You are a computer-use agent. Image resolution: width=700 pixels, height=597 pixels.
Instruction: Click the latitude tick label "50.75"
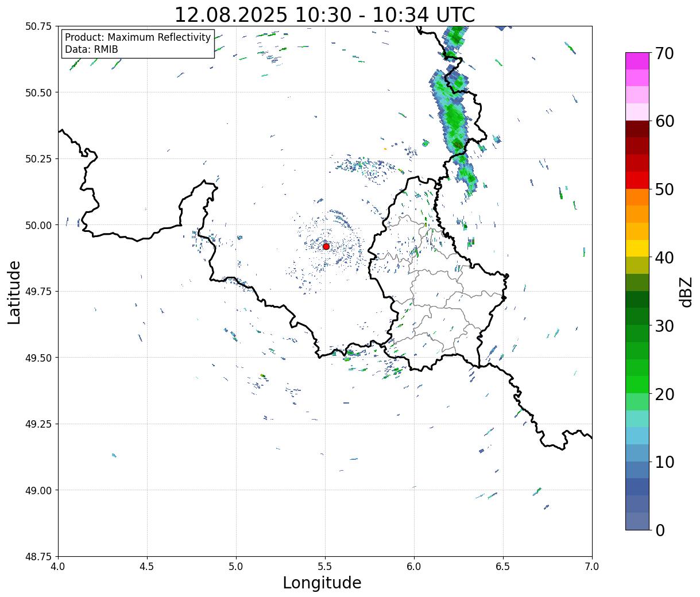[38, 26]
